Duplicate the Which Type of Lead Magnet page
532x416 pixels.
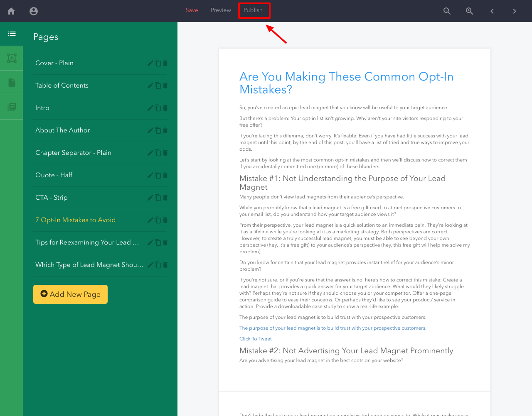click(158, 265)
